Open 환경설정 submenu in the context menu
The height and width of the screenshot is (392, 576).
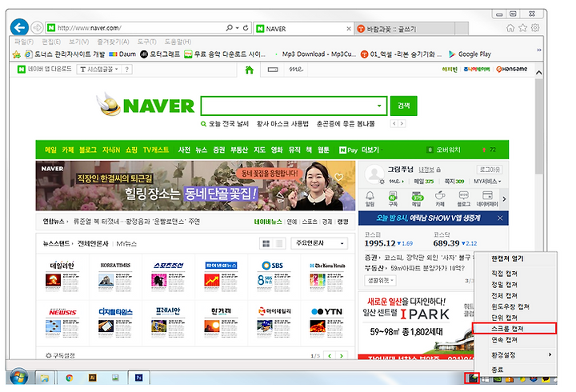[514, 355]
